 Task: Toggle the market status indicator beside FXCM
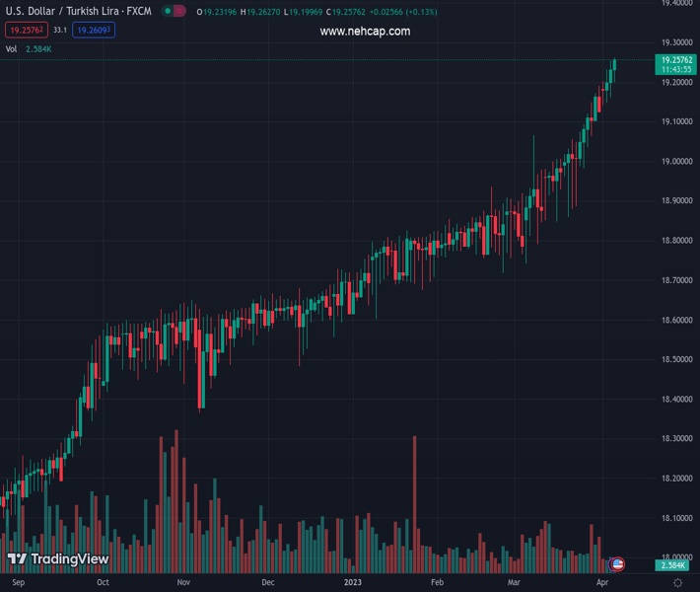coord(175,12)
